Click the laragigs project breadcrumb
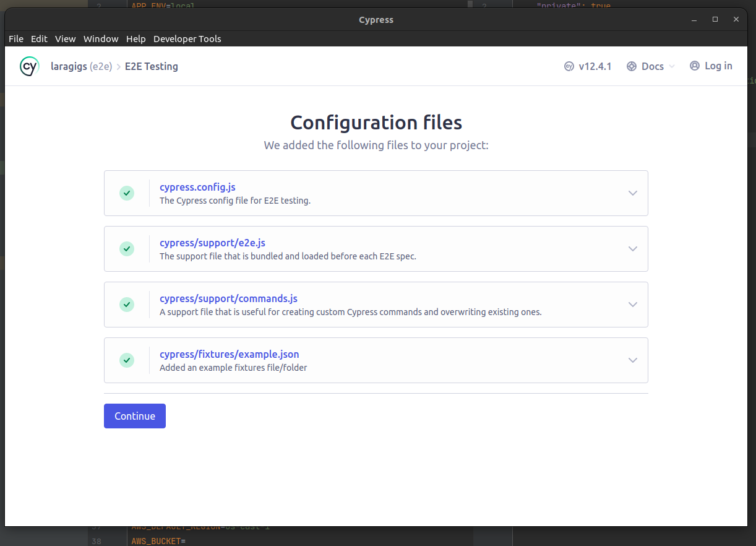 pyautogui.click(x=69, y=66)
